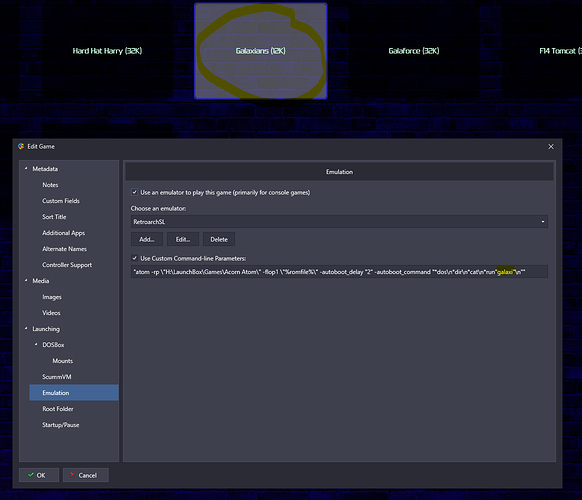Viewport: 582px width, 500px height.
Task: Toggle Use an emulator to play this game
Action: (x=135, y=192)
